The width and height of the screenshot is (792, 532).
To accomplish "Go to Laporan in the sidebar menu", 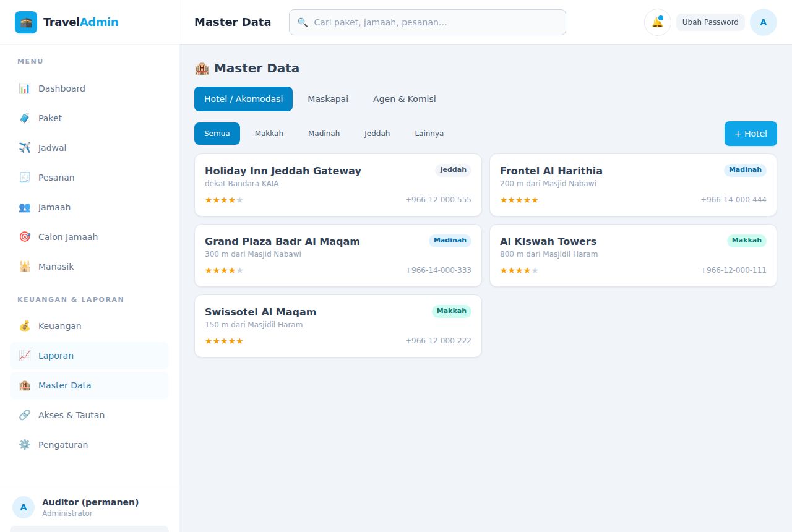I will coord(89,356).
